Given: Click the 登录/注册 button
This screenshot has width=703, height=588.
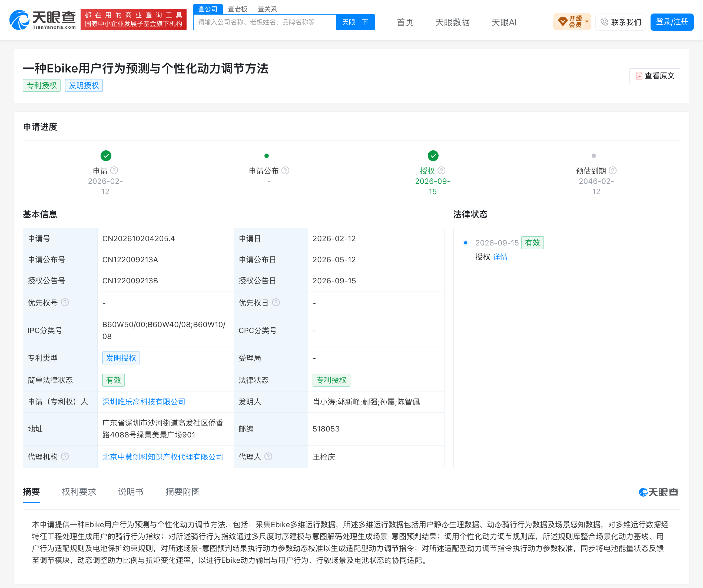Looking at the screenshot, I should tap(672, 22).
